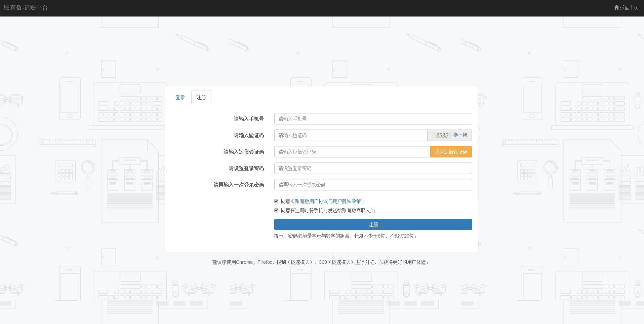This screenshot has width=644, height=324.
Task: Uncheck the user agreement consent checkbox
Action: tap(276, 201)
